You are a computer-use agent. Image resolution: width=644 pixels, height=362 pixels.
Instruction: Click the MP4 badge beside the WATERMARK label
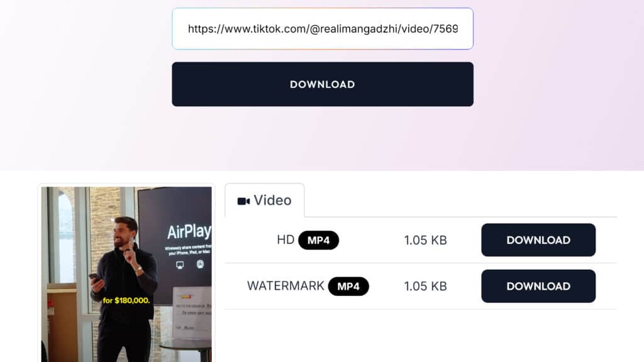click(348, 286)
